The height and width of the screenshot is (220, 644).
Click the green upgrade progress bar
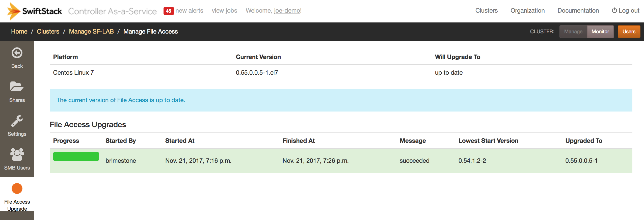[76, 156]
